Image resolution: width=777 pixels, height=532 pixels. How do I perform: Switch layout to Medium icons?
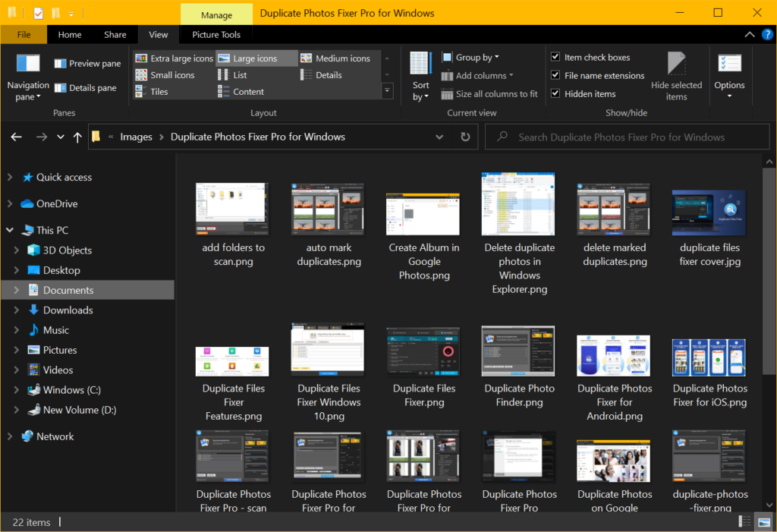[x=335, y=58]
